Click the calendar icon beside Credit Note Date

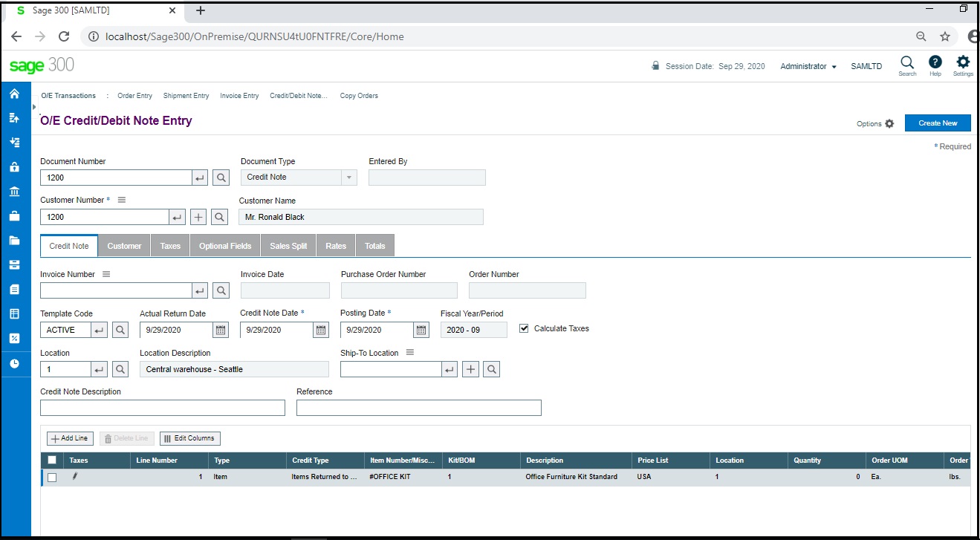pyautogui.click(x=319, y=329)
